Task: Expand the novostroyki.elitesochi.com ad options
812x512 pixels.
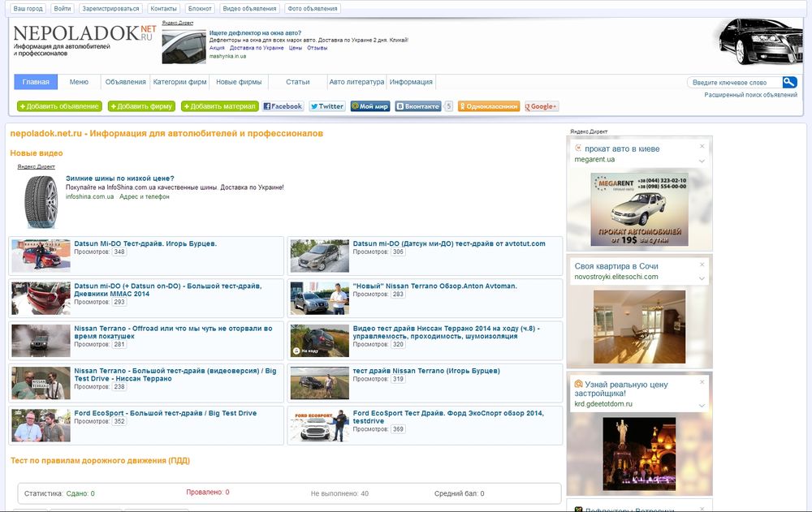Action: tap(702, 278)
